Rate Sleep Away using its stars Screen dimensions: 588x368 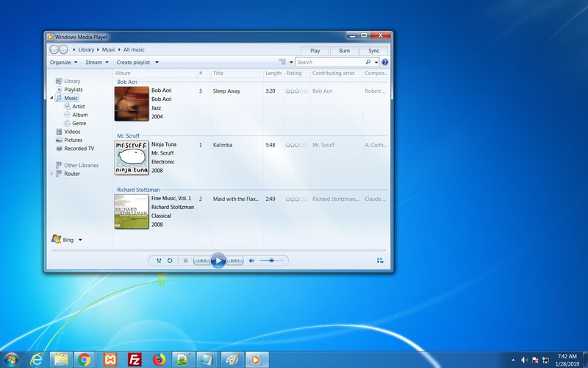coord(297,91)
